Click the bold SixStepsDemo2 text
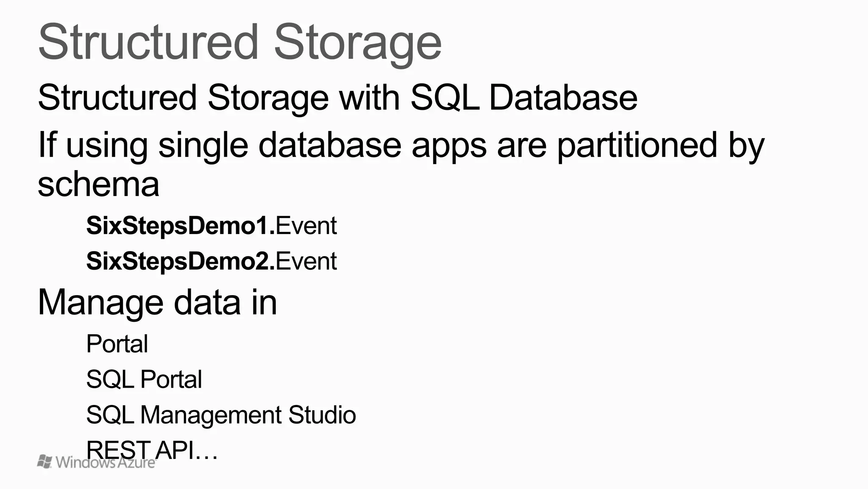This screenshot has width=868, height=489. (x=180, y=261)
